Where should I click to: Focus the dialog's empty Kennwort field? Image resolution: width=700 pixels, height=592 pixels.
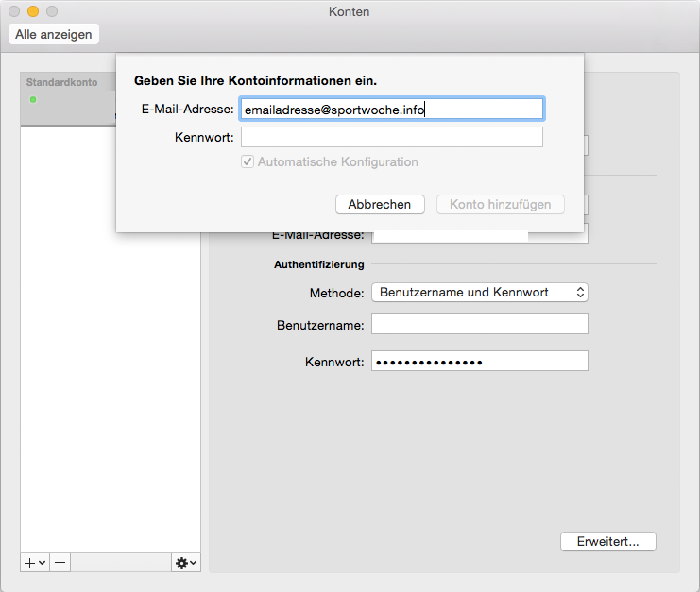point(391,137)
